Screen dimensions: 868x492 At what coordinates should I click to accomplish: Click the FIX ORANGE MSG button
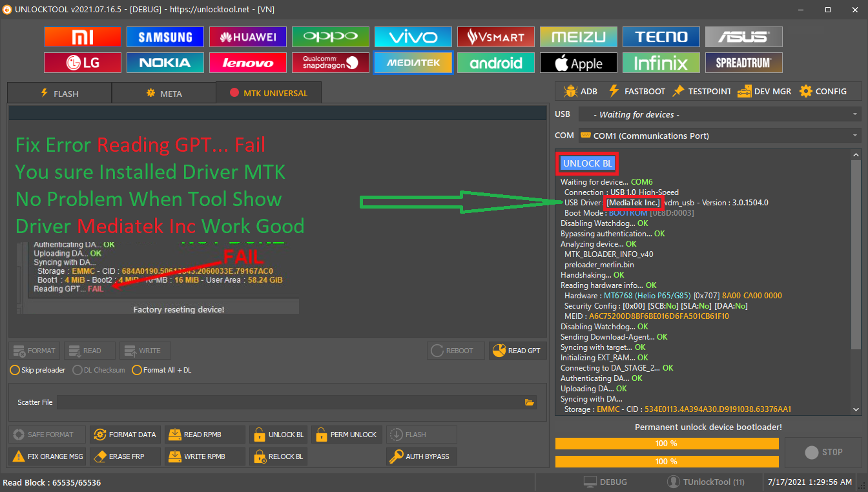(x=46, y=456)
